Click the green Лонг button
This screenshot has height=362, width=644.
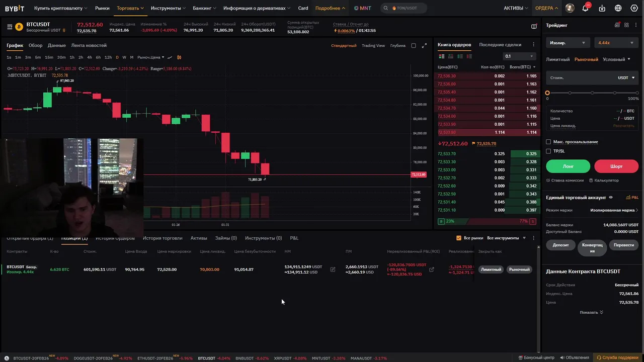[568, 166]
